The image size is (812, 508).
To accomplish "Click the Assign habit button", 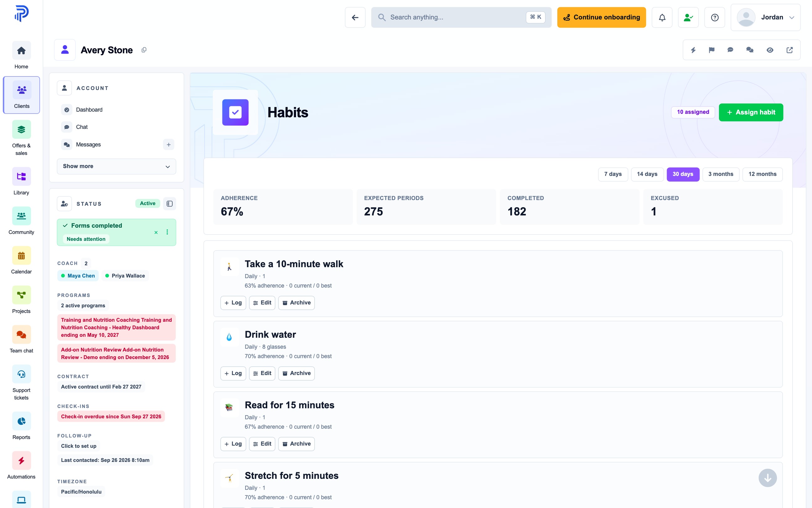I will click(x=751, y=112).
